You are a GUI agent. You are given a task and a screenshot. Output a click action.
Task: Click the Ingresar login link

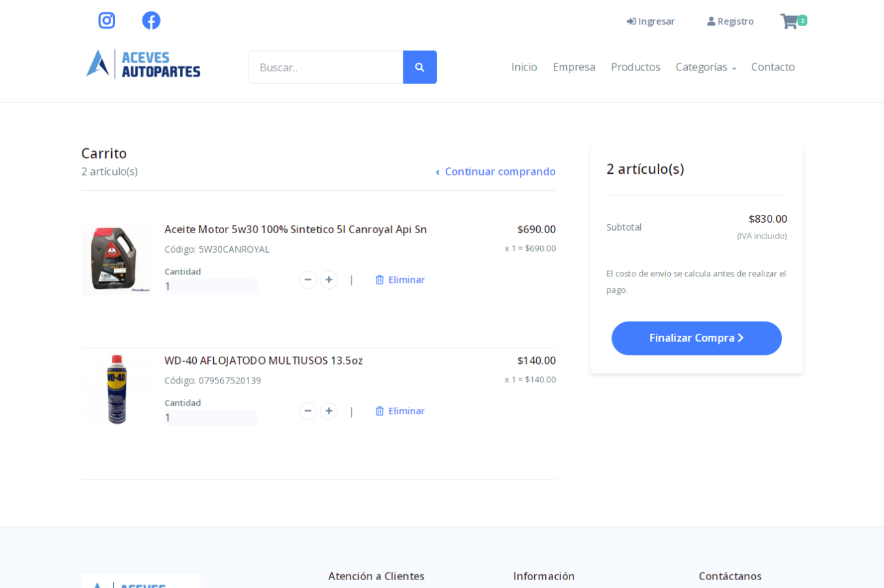[651, 22]
